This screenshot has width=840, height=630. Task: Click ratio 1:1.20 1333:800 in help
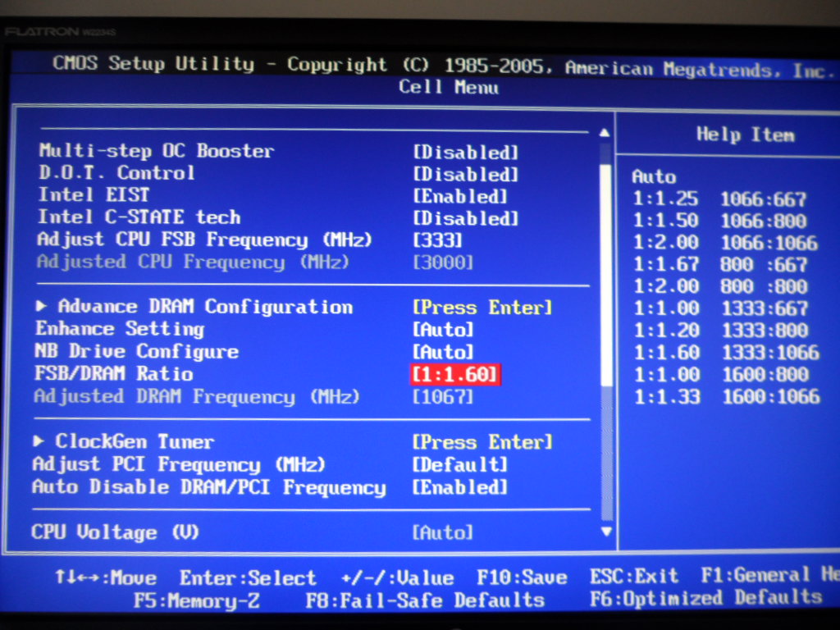pos(721,331)
